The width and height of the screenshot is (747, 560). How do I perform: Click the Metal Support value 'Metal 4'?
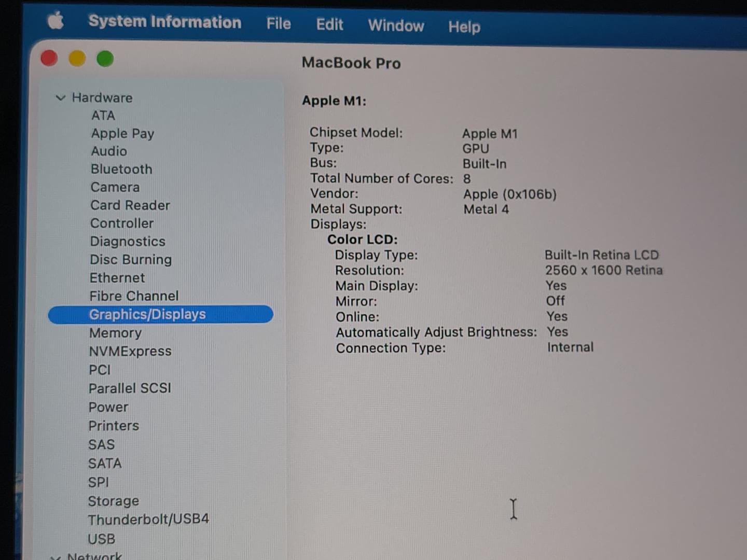click(486, 209)
